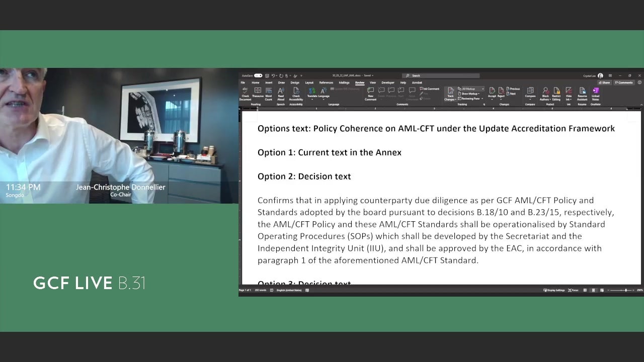Click English (United States) language in status bar
The width and height of the screenshot is (644, 362).
289,290
